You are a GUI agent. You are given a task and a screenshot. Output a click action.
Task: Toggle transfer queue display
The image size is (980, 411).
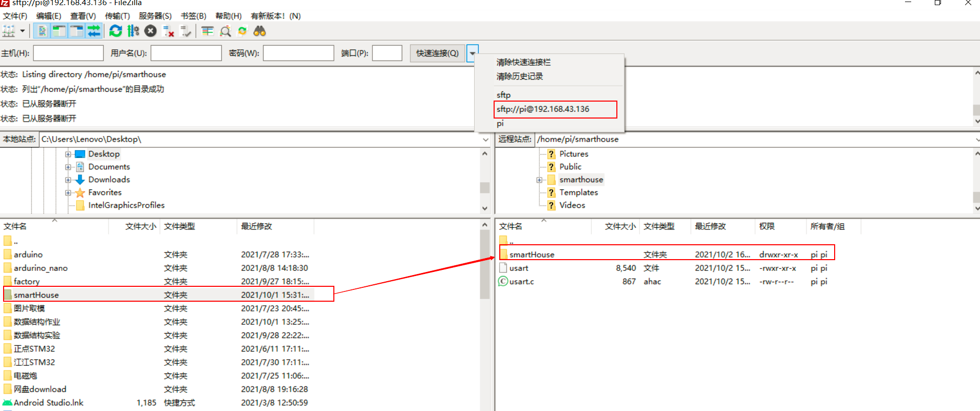[x=93, y=31]
